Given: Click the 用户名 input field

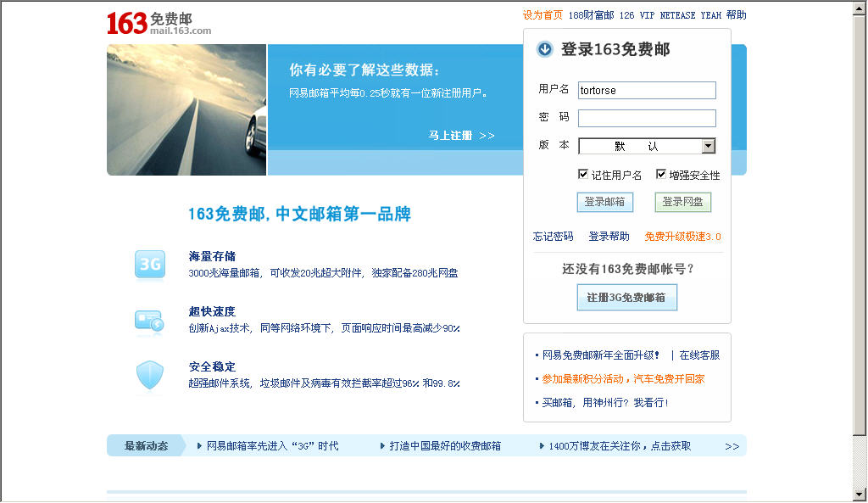Looking at the screenshot, I should click(647, 90).
